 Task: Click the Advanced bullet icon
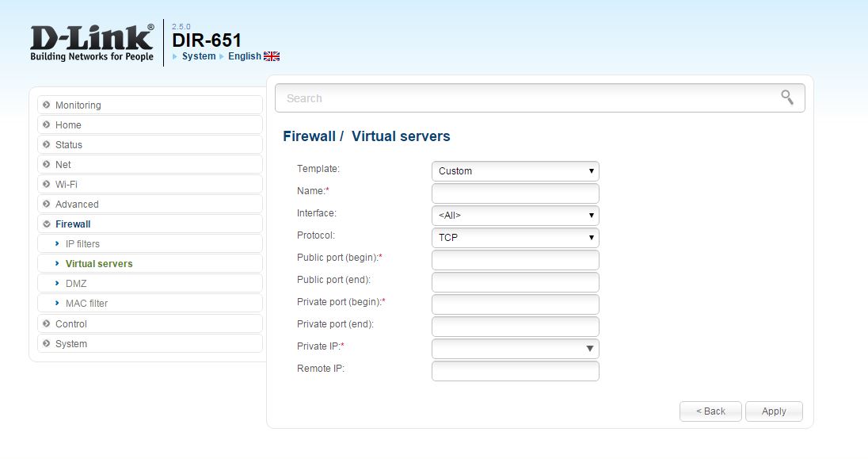tap(47, 204)
